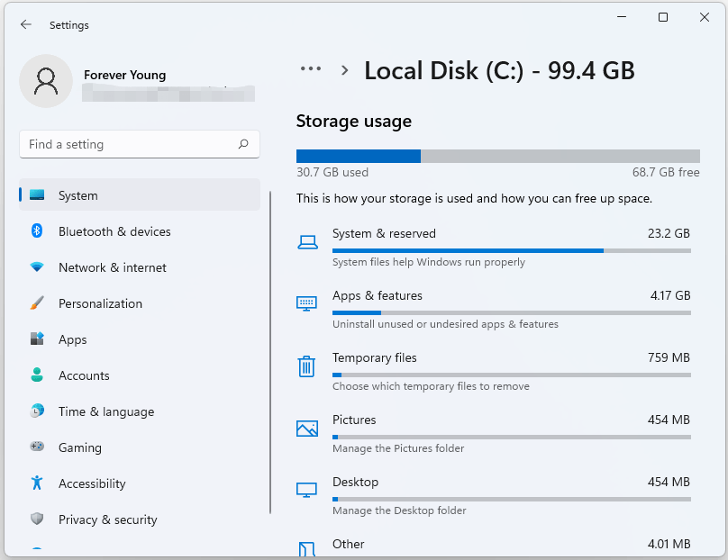
Task: Open Privacy & security via lock icon
Action: [x=36, y=519]
